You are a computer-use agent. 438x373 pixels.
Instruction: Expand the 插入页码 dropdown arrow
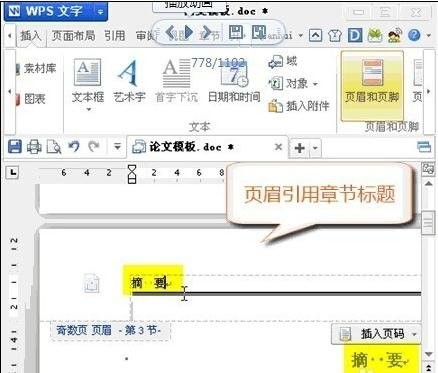click(414, 334)
